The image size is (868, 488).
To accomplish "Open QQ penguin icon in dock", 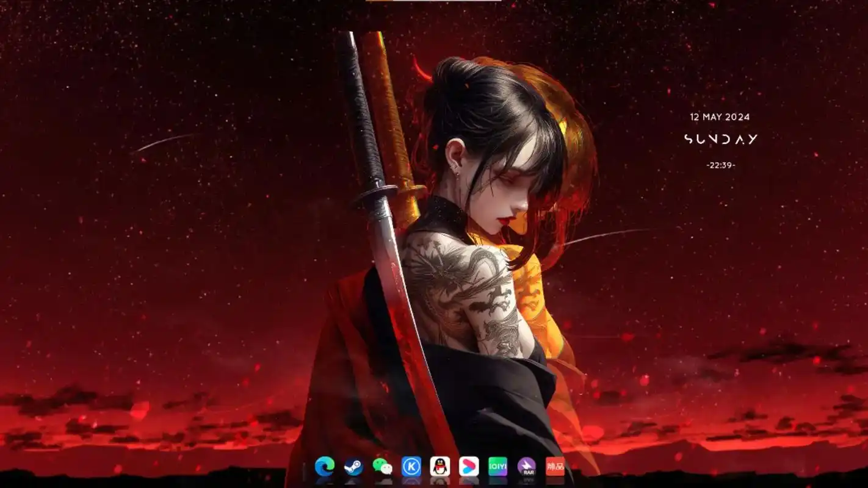I will (x=439, y=467).
